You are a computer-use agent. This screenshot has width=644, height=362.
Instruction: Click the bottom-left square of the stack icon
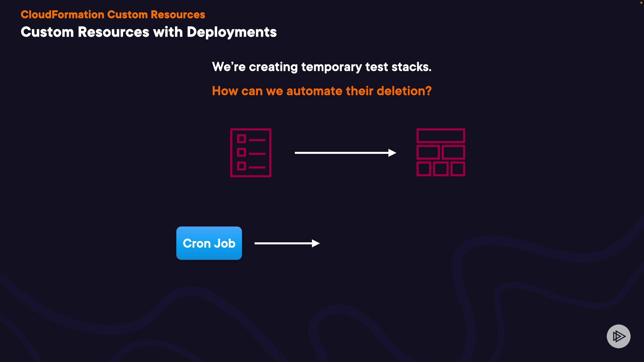424,169
